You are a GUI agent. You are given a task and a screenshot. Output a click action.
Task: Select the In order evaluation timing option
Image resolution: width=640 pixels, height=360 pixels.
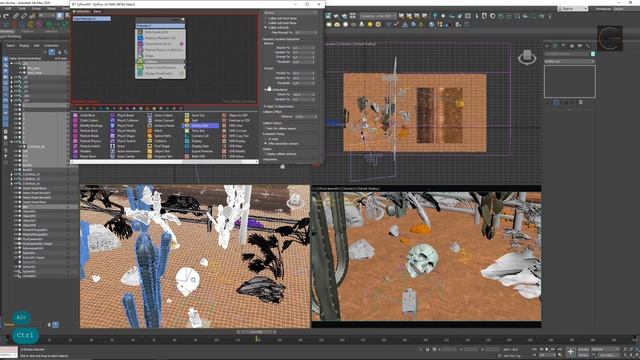[272, 139]
